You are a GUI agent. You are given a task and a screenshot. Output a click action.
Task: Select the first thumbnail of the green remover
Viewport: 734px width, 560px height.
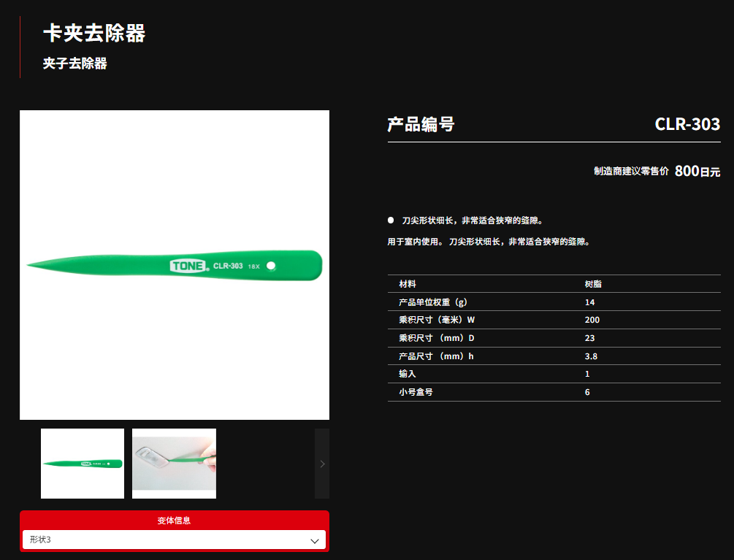pyautogui.click(x=83, y=464)
